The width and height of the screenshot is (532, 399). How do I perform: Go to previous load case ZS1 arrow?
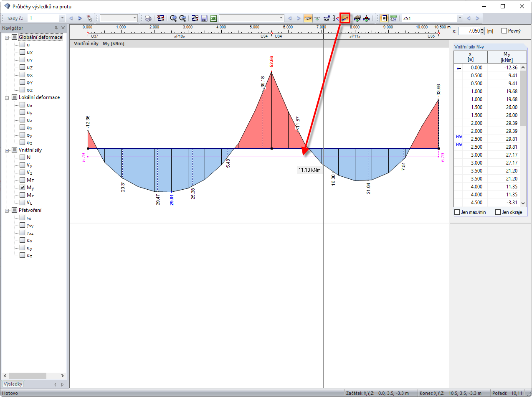click(469, 18)
